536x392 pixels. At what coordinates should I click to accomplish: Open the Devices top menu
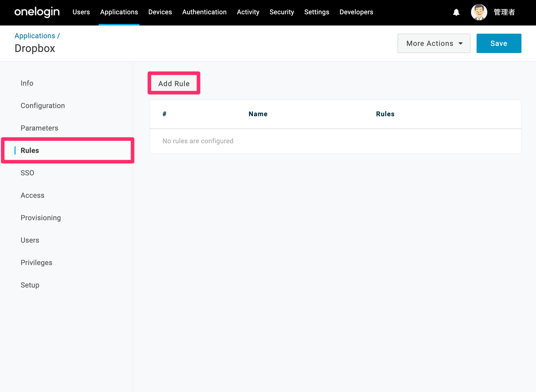pos(160,12)
